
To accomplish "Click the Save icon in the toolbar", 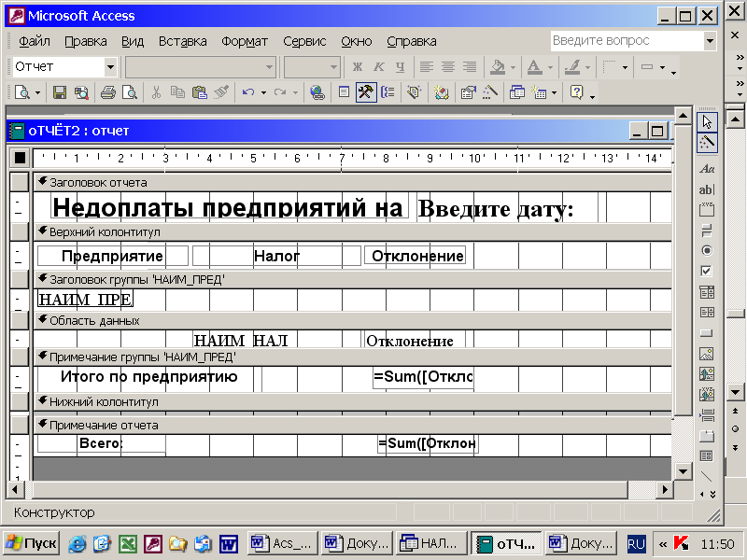I will pyautogui.click(x=60, y=91).
